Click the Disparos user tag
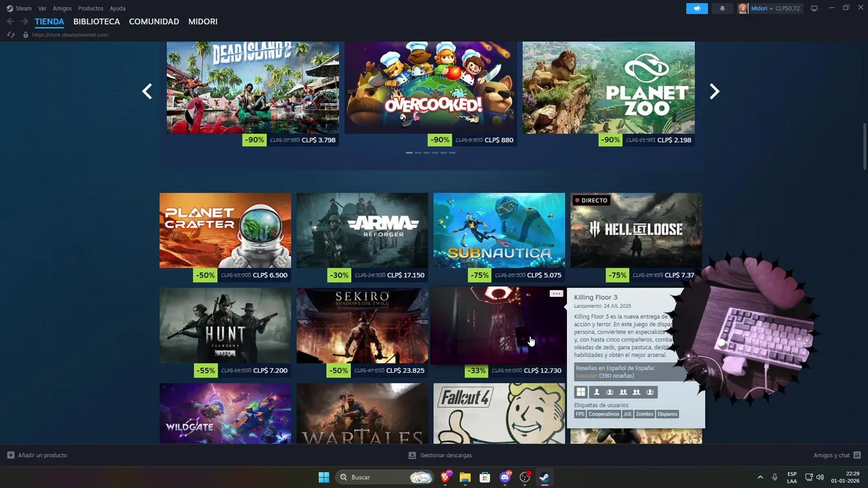Screen dimensions: 868x488 coord(667,414)
